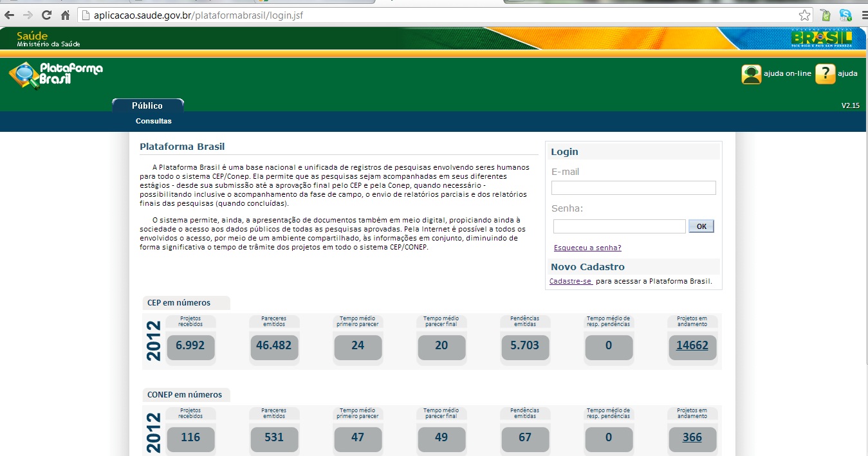Follow the Cadastre-se link

coord(571,281)
